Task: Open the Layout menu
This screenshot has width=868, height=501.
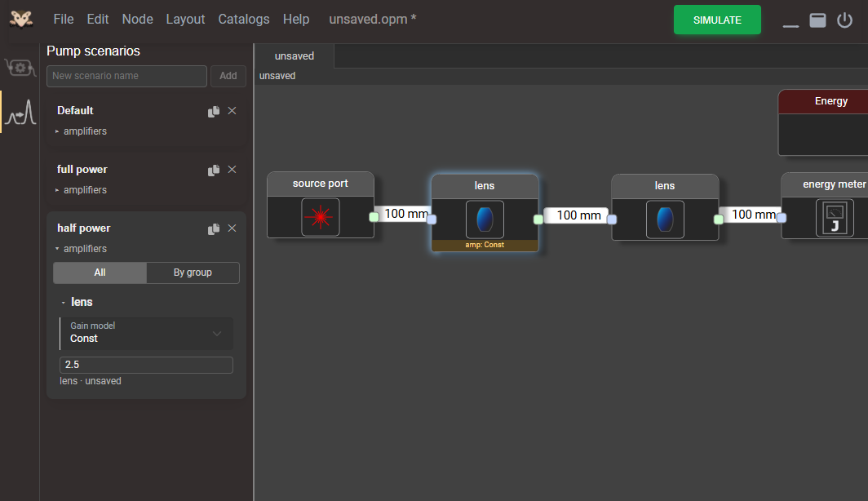Action: pyautogui.click(x=185, y=20)
